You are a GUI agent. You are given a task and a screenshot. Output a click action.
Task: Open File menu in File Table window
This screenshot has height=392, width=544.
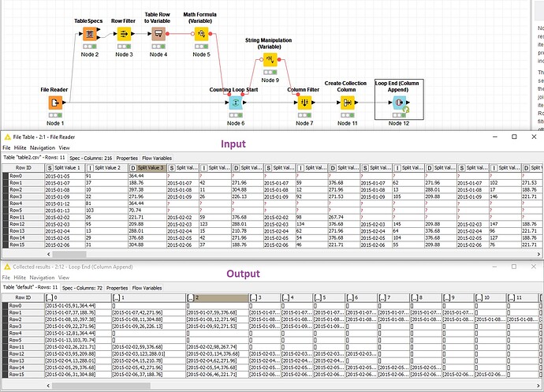tap(6, 147)
